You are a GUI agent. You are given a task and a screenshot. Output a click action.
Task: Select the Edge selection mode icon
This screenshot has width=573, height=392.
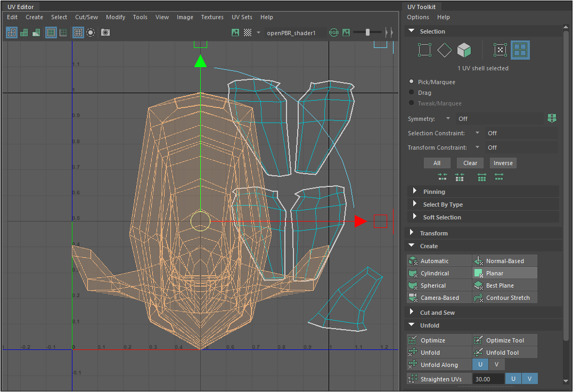[x=445, y=50]
